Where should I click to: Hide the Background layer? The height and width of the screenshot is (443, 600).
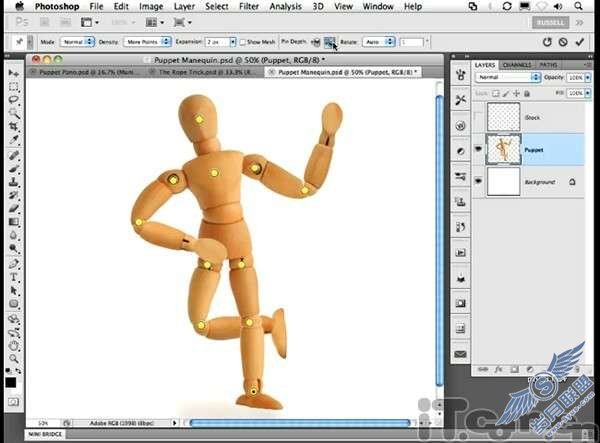478,181
